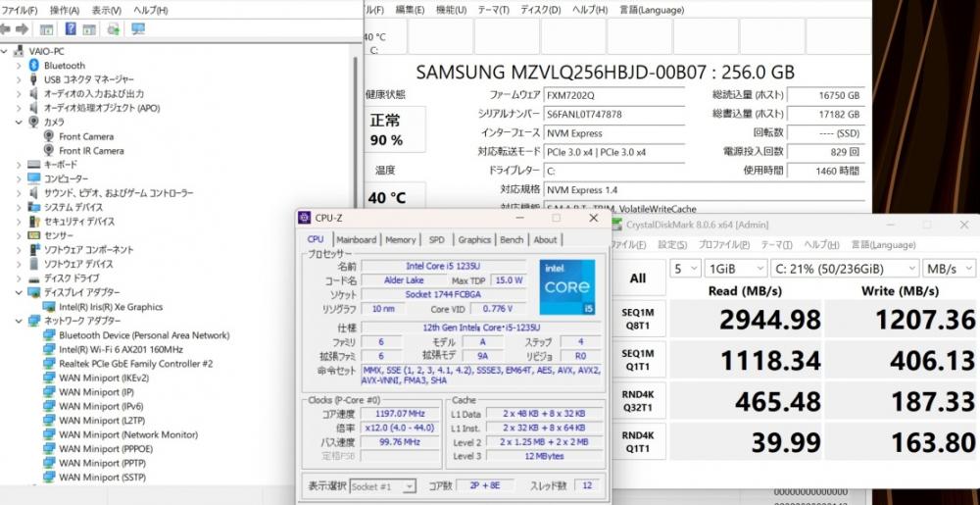
Task: Click the 2944.98 sequential read result
Action: click(x=744, y=319)
